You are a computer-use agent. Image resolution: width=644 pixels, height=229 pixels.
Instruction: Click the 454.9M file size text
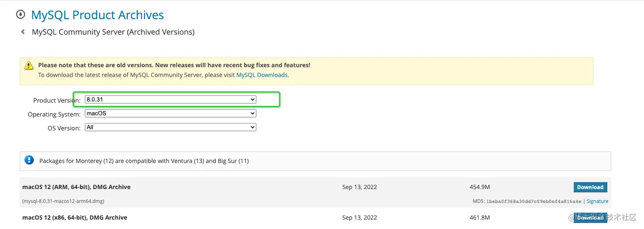pyautogui.click(x=479, y=187)
